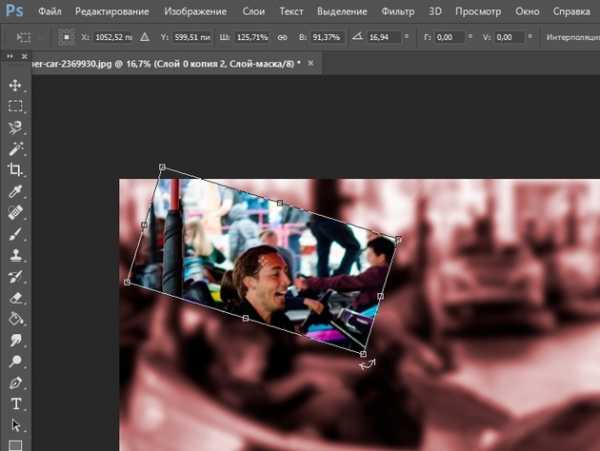Screen dimensions: 600x451
Task: Select the Eyedropper tool
Action: click(x=15, y=191)
